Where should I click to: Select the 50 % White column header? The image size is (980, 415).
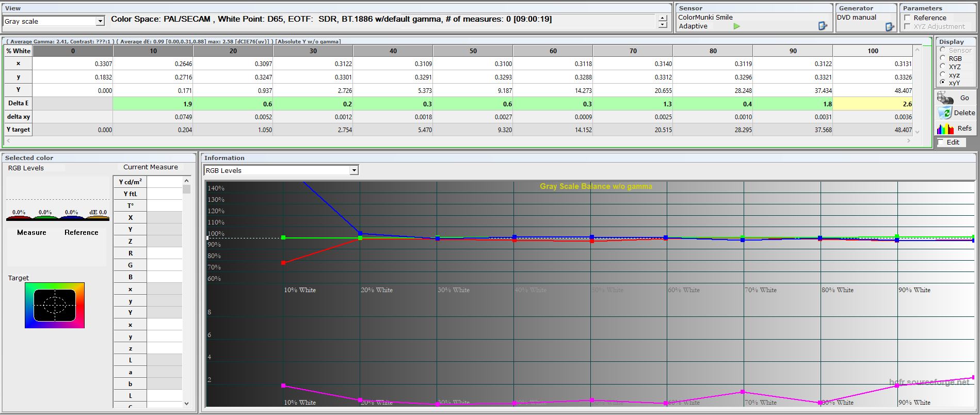pyautogui.click(x=473, y=51)
